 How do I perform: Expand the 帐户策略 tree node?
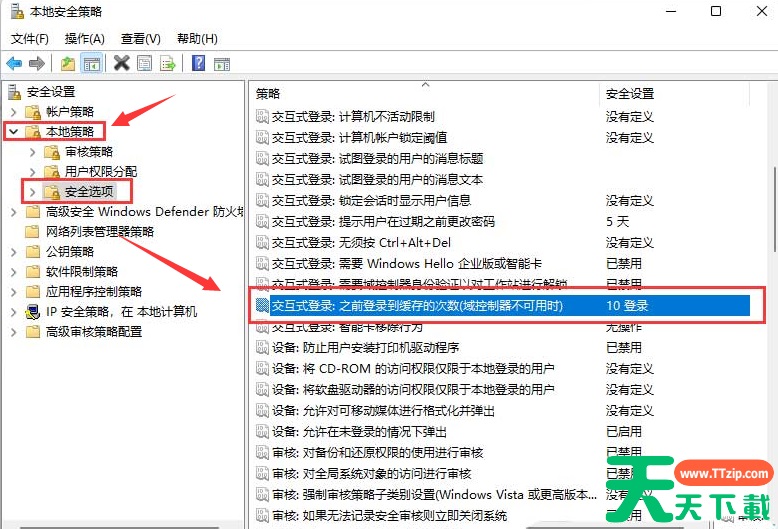[x=14, y=112]
